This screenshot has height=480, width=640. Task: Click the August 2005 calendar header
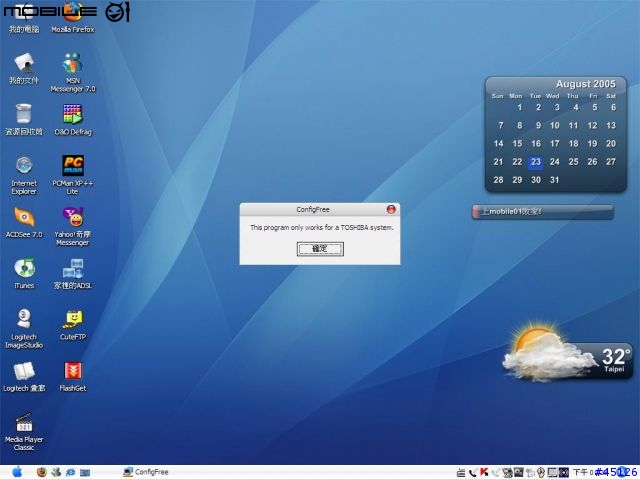(585, 84)
